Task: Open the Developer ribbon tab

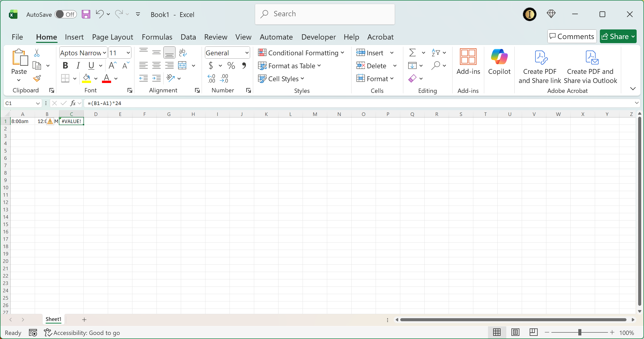Action: pyautogui.click(x=318, y=37)
